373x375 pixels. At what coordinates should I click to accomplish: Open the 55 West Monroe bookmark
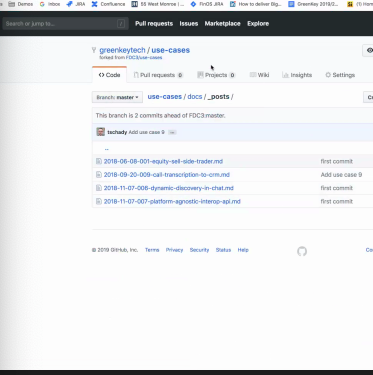(x=158, y=4)
